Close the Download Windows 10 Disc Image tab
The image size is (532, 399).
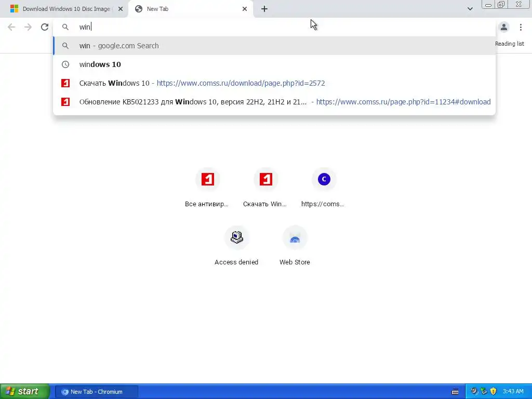click(x=121, y=9)
